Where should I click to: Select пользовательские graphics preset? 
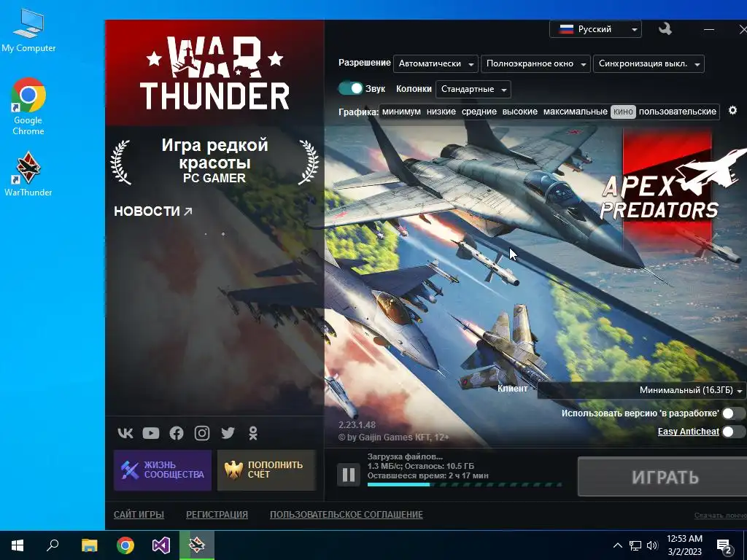point(678,112)
